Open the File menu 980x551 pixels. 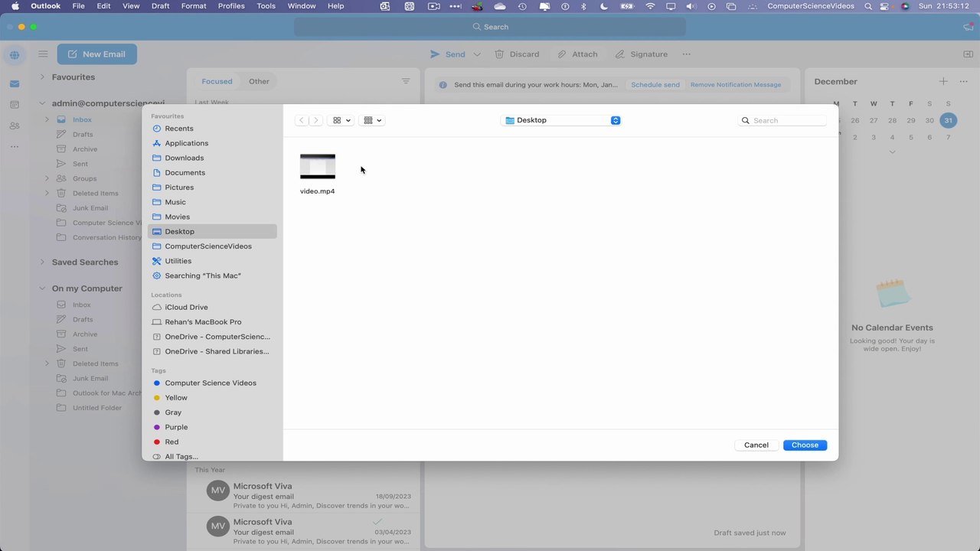[78, 6]
